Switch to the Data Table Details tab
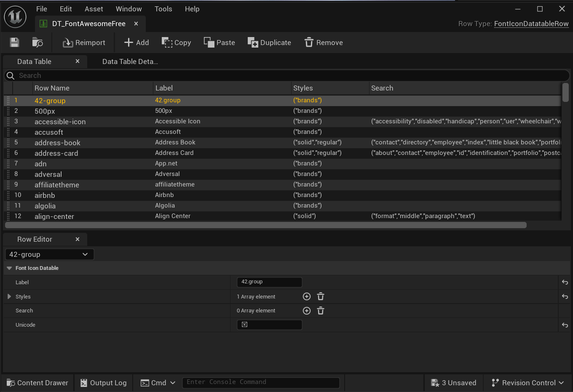 pyautogui.click(x=130, y=61)
